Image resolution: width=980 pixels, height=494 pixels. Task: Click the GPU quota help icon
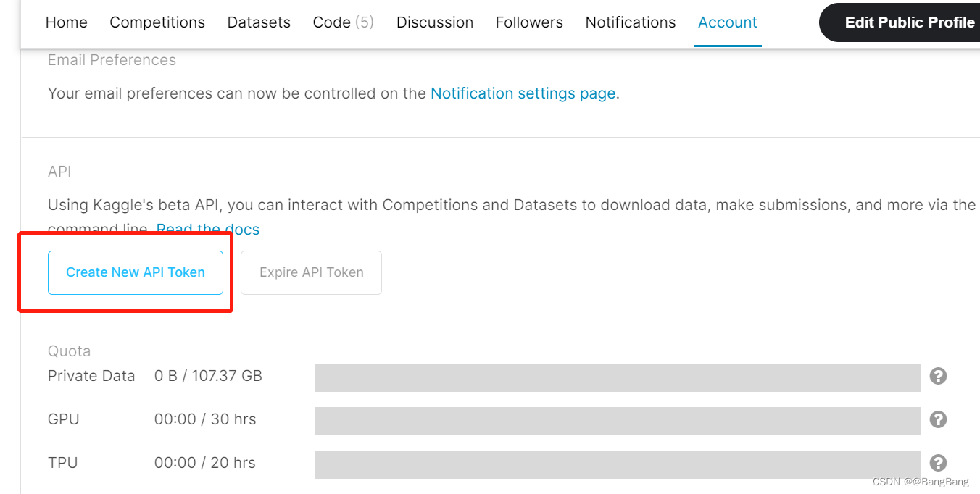coord(938,419)
